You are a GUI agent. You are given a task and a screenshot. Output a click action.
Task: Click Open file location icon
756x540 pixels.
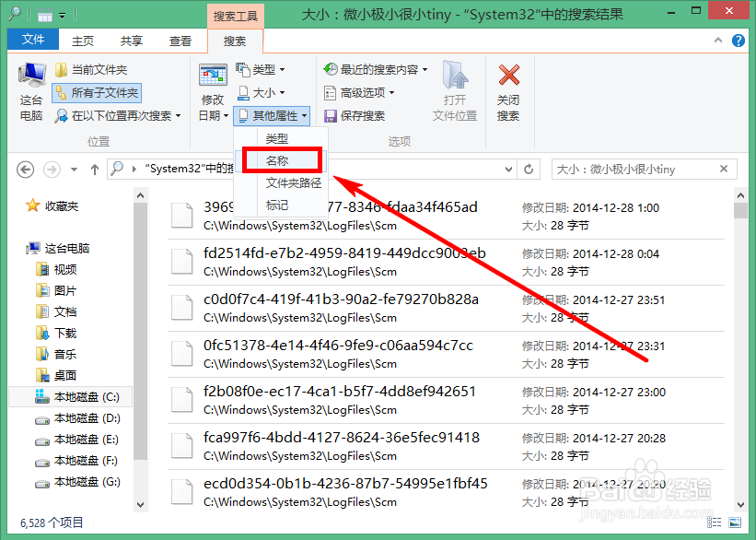(455, 76)
